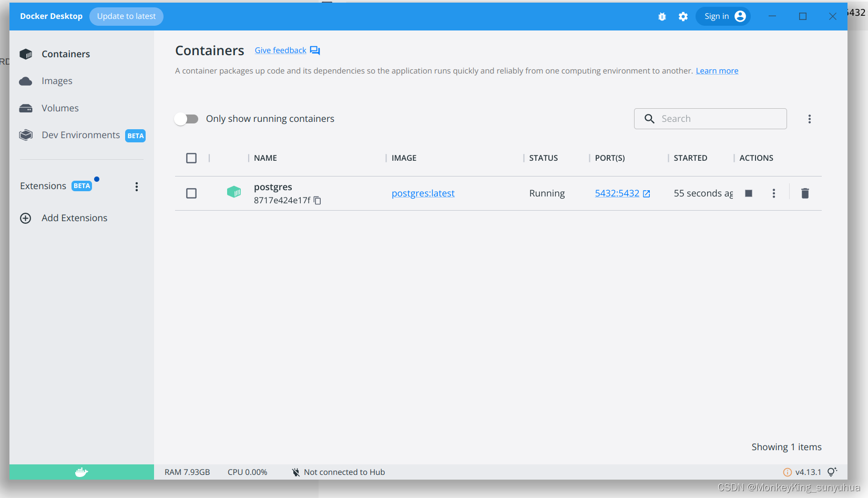Open table options three-dot menu
Image resolution: width=868 pixels, height=498 pixels.
(x=810, y=119)
